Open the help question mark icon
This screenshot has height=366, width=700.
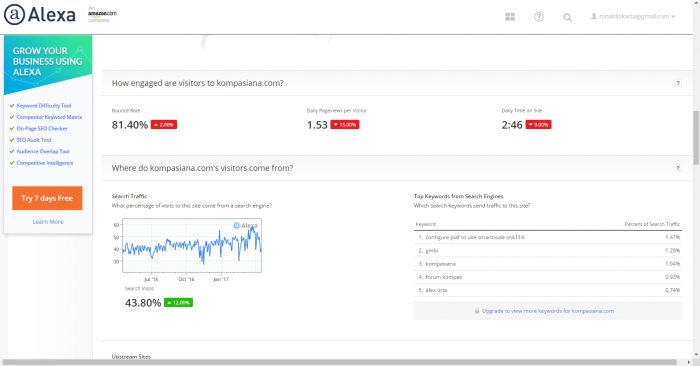coord(539,17)
